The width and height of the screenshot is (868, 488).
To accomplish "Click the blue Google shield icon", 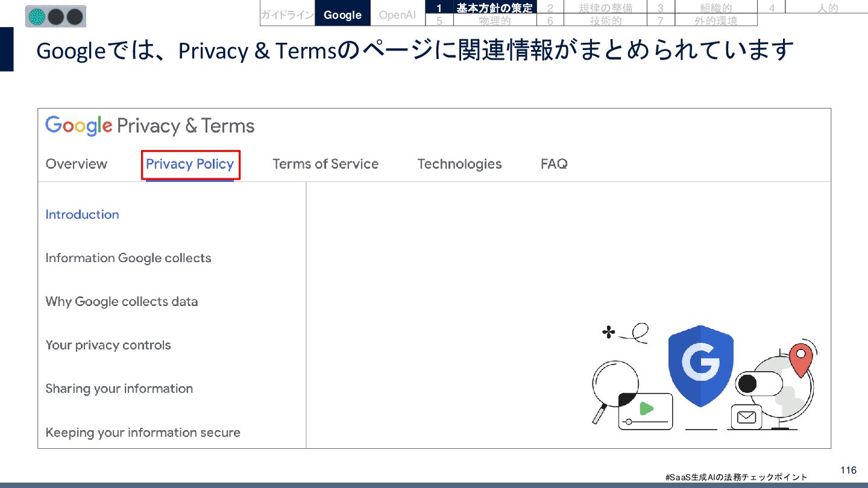I will click(700, 365).
